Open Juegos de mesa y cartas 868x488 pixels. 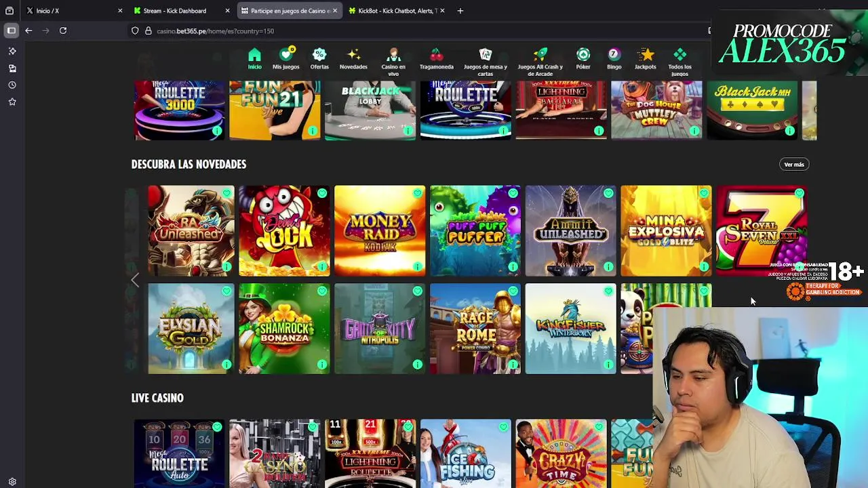pos(486,62)
